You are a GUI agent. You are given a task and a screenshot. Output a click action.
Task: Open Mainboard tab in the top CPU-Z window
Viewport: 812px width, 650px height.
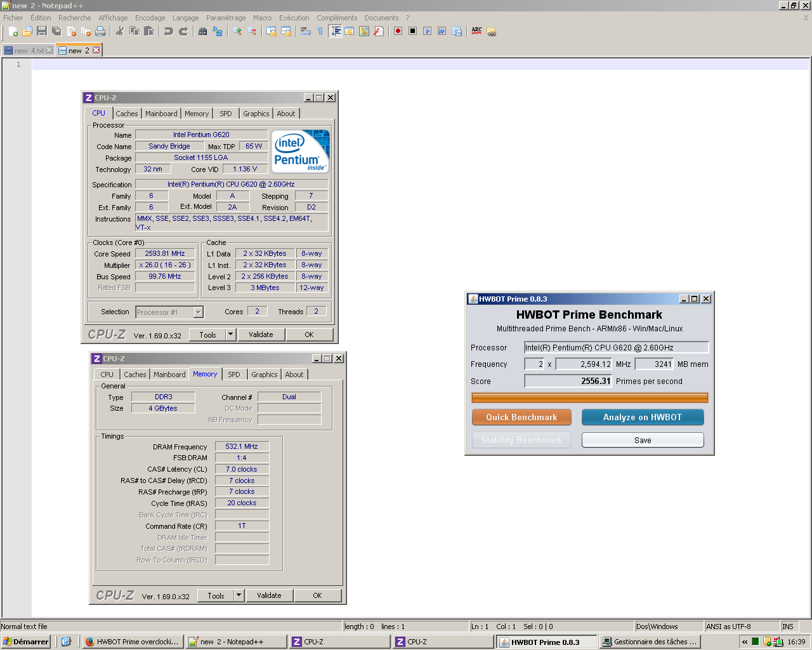161,114
